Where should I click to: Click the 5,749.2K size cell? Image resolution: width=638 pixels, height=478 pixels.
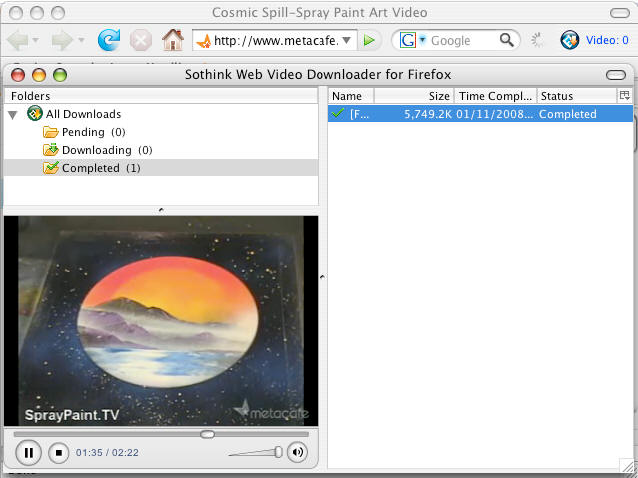tap(428, 114)
